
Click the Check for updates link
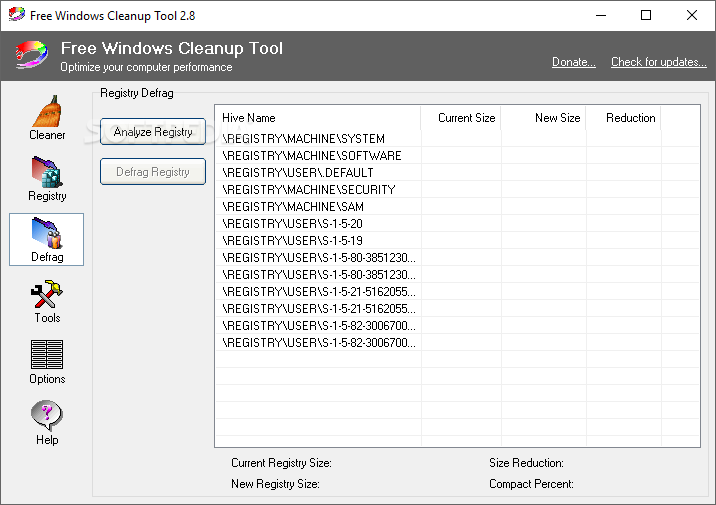[x=659, y=62]
